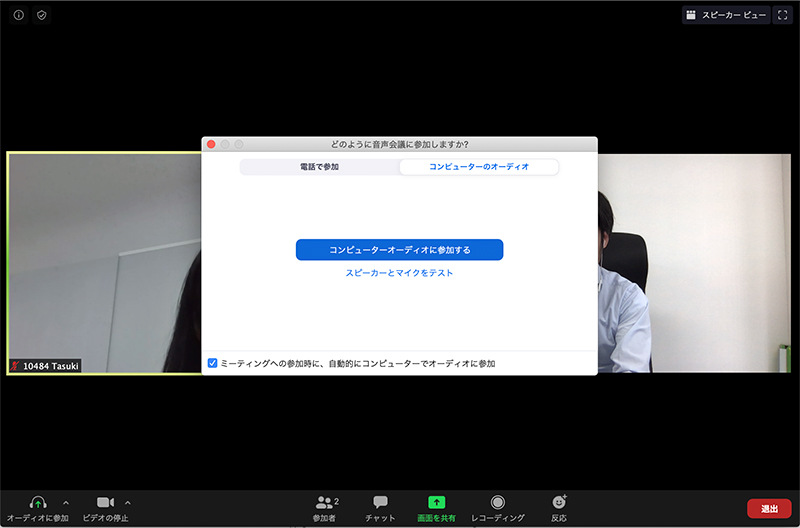
Task: Enter full screen mode
Action: point(783,15)
